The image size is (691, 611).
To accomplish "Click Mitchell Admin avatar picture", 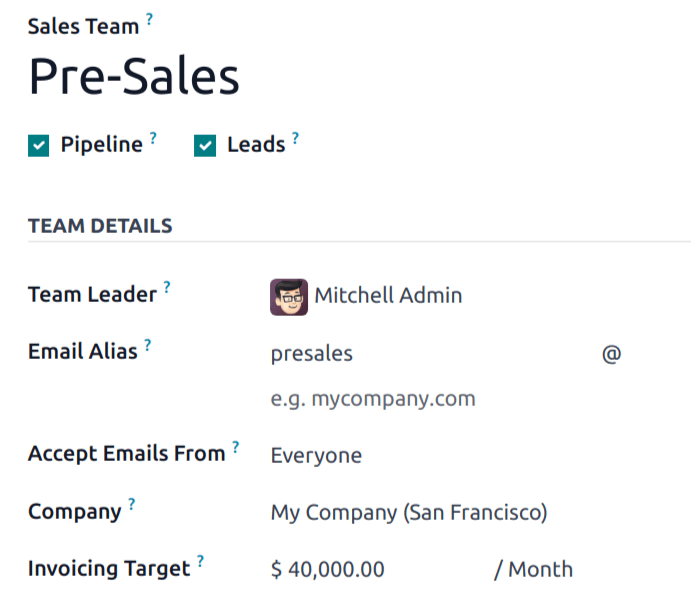I will tap(289, 296).
